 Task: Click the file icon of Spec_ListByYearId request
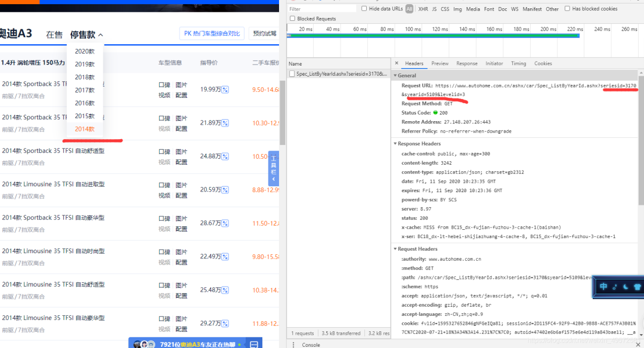(292, 74)
